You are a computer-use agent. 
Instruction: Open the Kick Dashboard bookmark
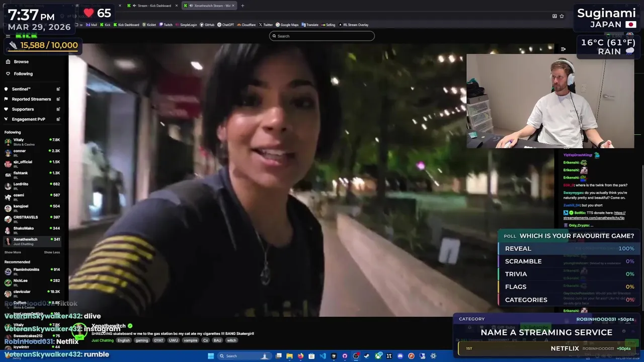point(126,25)
